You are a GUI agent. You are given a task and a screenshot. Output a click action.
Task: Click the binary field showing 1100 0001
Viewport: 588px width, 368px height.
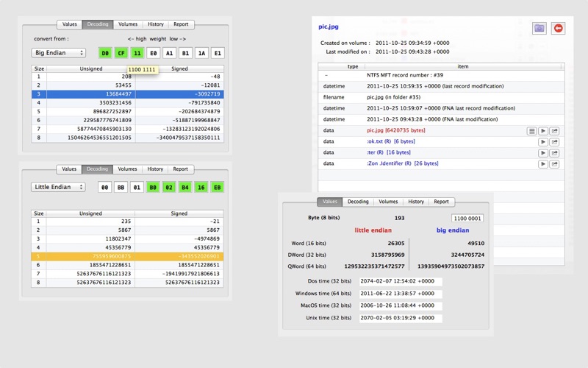pos(467,219)
